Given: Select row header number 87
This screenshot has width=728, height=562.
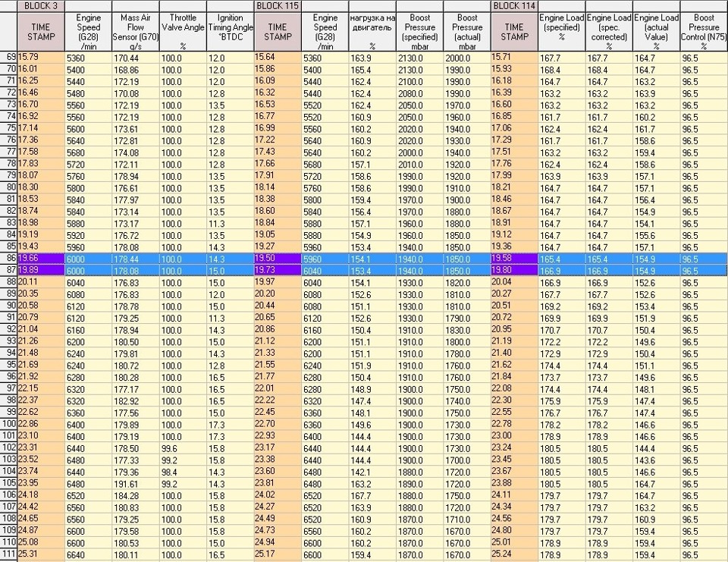Looking at the screenshot, I should (8, 271).
